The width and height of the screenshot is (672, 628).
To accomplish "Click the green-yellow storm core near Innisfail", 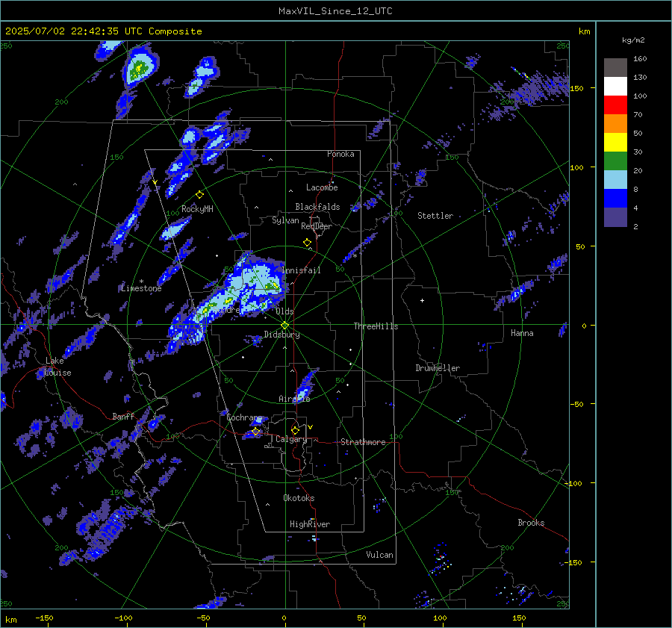I will [272, 285].
